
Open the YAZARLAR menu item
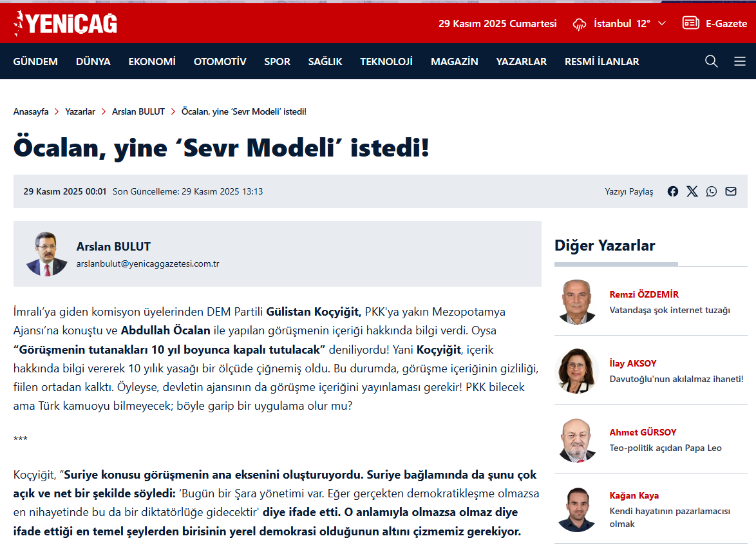coord(521,62)
